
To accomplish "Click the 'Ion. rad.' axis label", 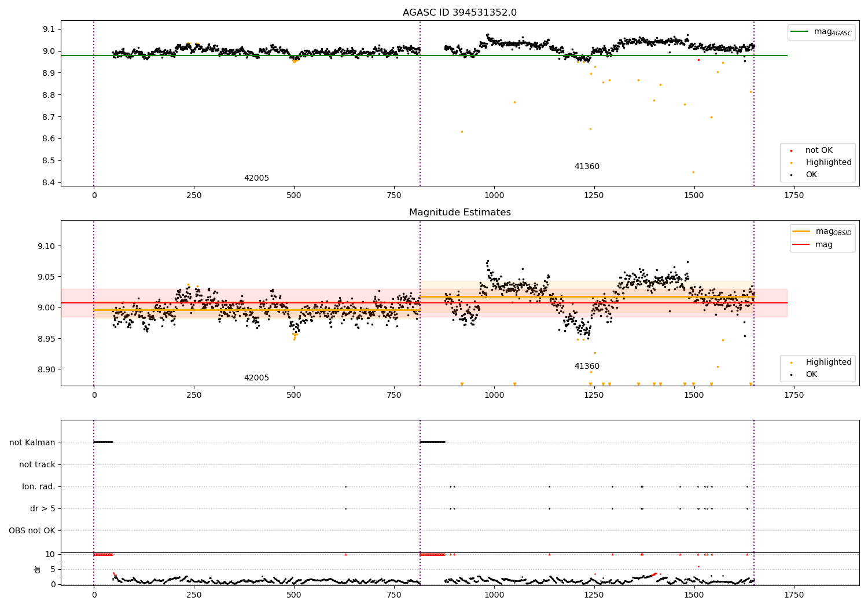I will click(39, 487).
